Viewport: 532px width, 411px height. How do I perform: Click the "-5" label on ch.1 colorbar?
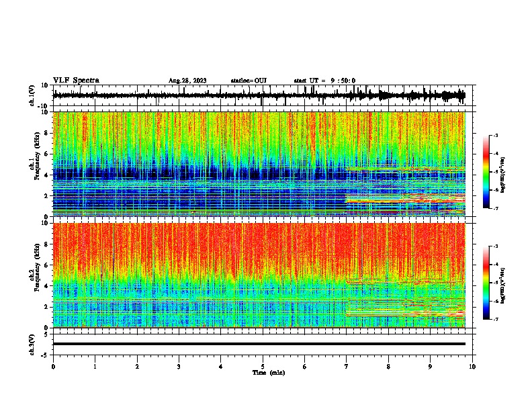(496, 172)
